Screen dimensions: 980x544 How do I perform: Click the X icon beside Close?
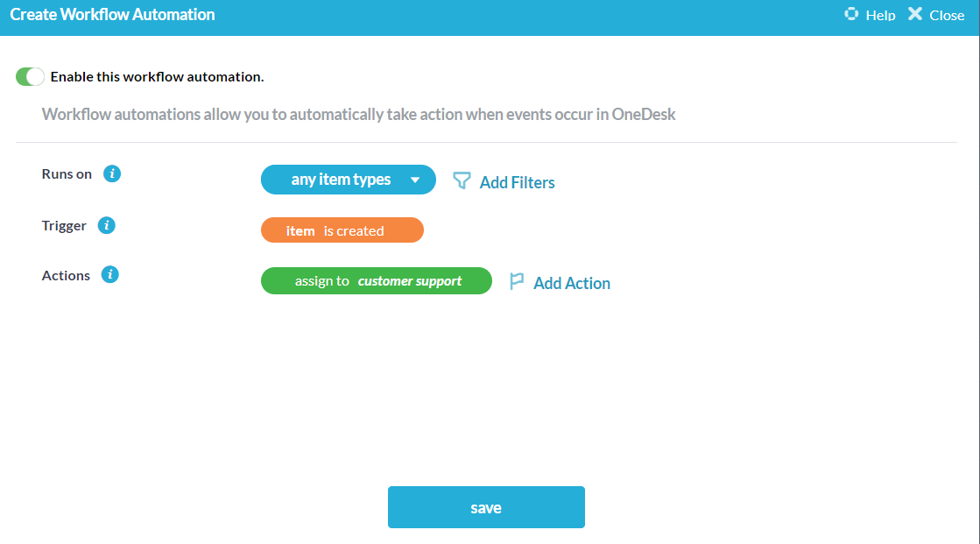click(915, 14)
